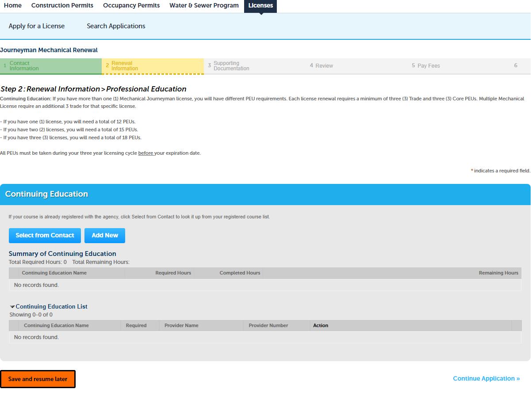Sort list by Provider Name column
Image resolution: width=532 pixels, height=393 pixels.
point(181,326)
